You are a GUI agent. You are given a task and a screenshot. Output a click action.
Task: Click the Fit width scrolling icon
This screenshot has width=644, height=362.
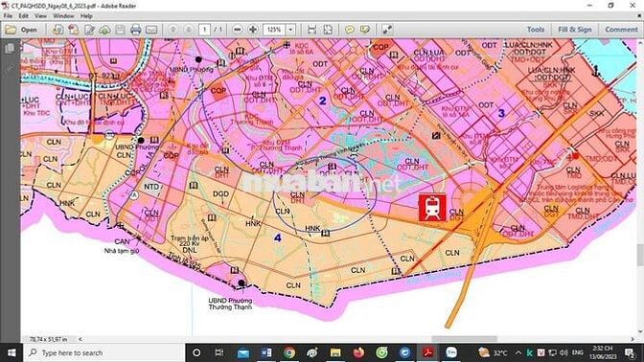tap(311, 30)
